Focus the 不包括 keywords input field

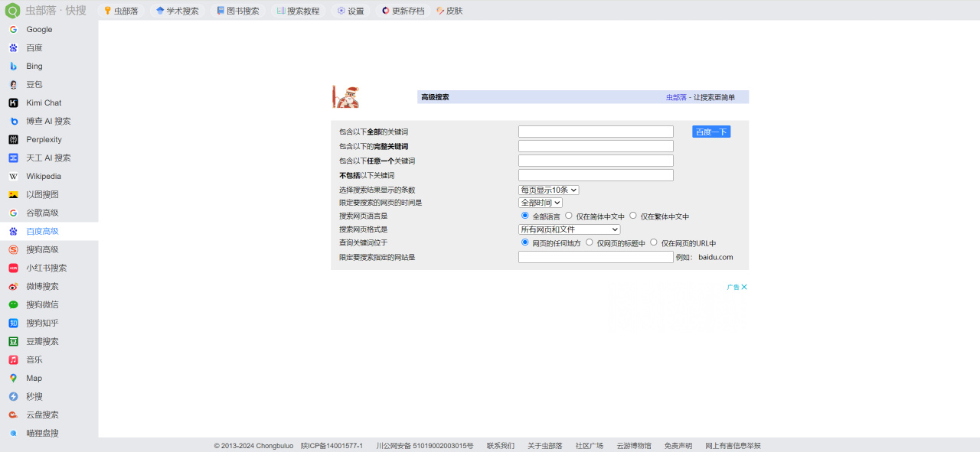pyautogui.click(x=596, y=175)
